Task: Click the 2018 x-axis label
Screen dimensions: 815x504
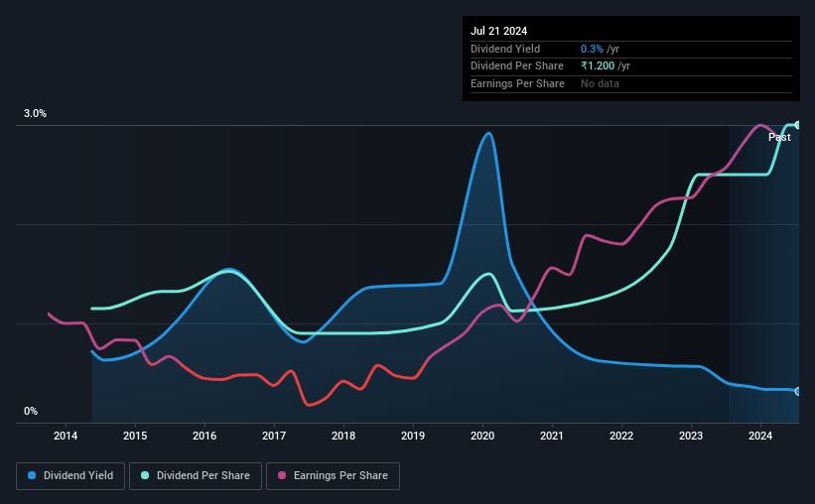Action: coord(343,436)
